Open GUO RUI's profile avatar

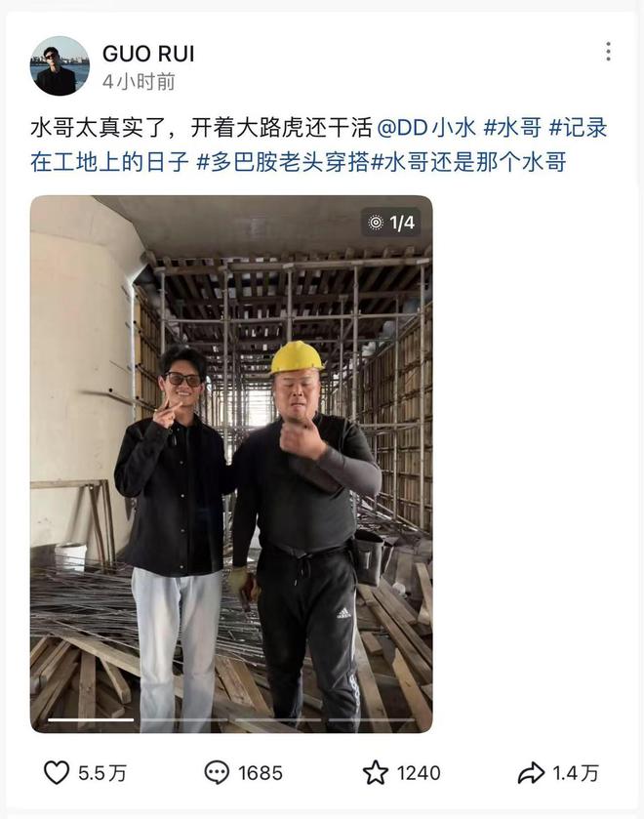[x=60, y=65]
